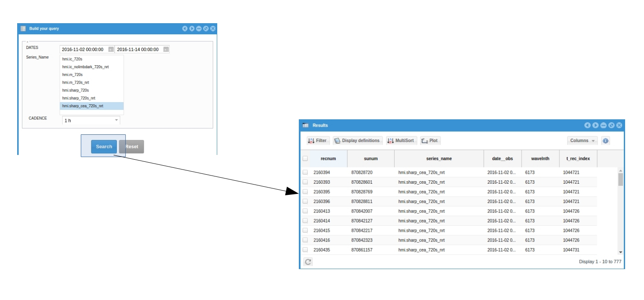This screenshot has width=644, height=300.
Task: Sort by the recnum column header
Action: pyautogui.click(x=328, y=159)
